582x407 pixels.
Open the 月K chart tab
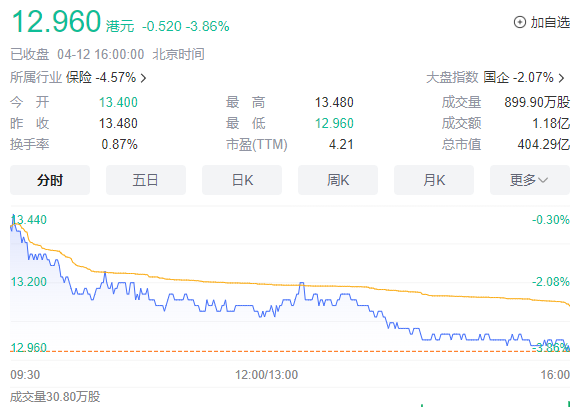pyautogui.click(x=434, y=180)
